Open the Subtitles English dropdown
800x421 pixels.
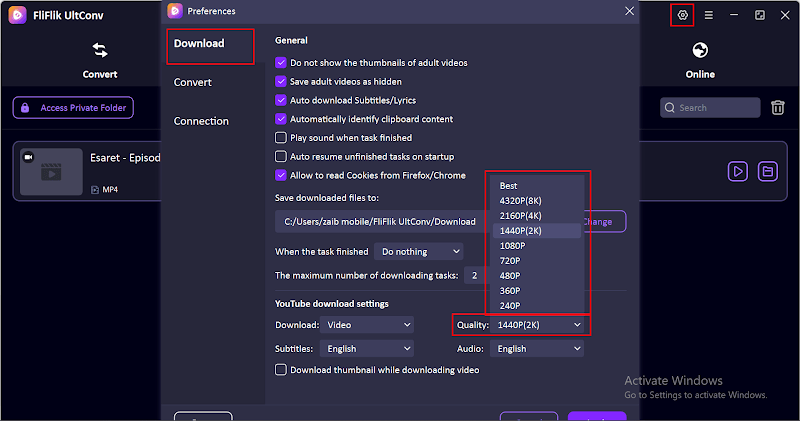367,349
